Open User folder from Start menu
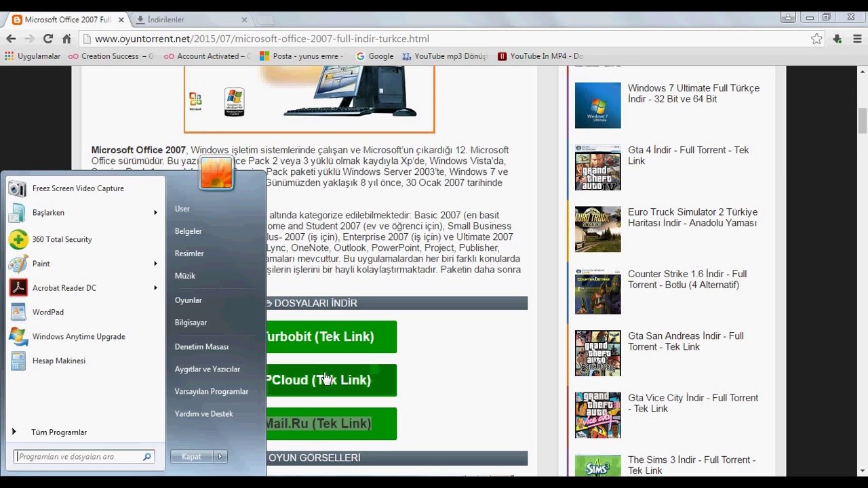The width and height of the screenshot is (868, 488). click(182, 209)
